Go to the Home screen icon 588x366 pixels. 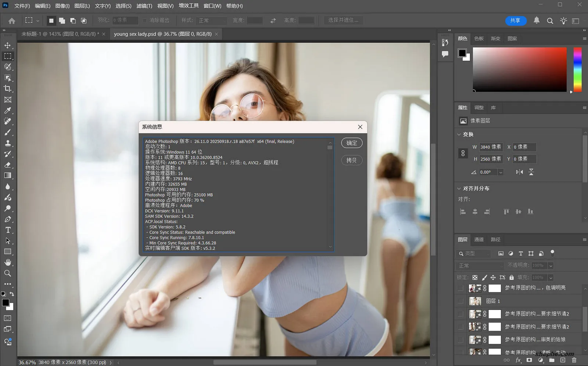point(12,21)
